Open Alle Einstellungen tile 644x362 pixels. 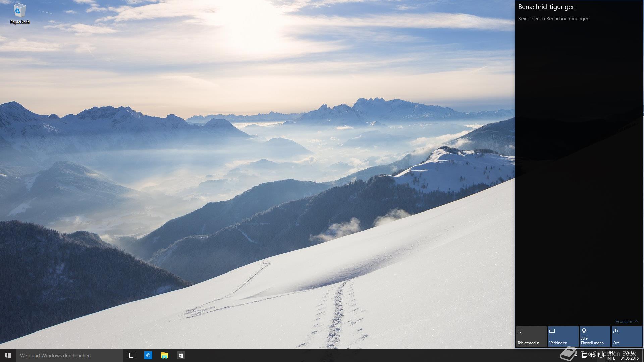(595, 336)
